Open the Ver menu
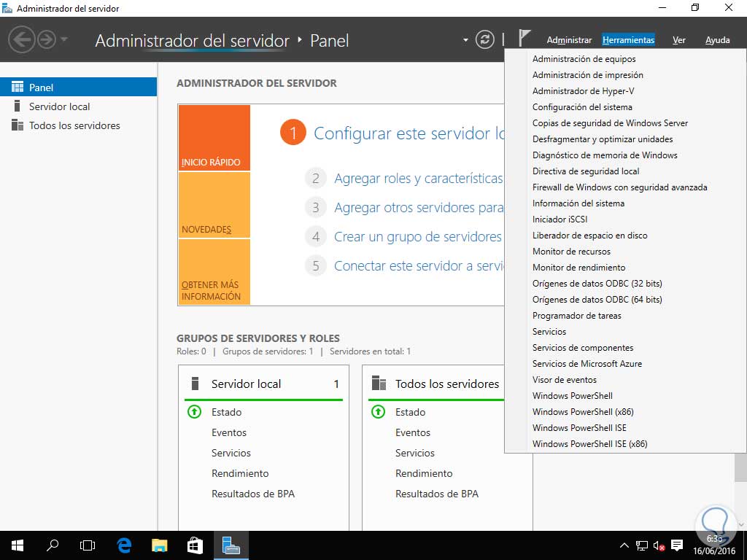Viewport: 747px width, 560px height. tap(679, 40)
